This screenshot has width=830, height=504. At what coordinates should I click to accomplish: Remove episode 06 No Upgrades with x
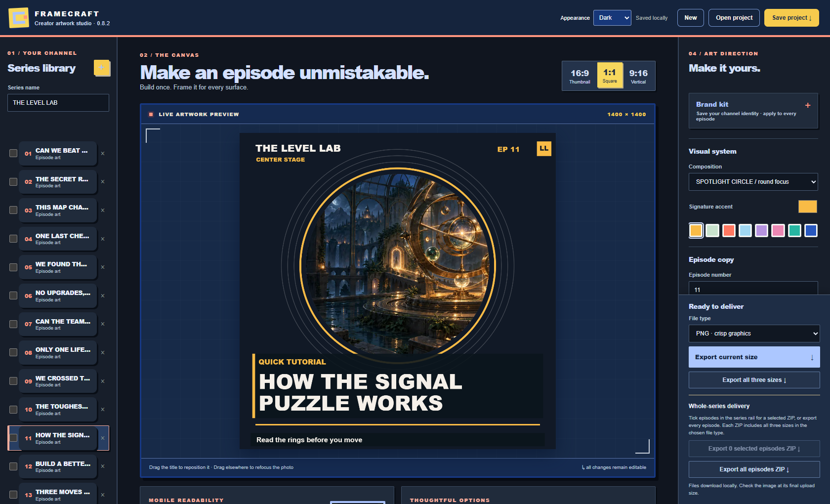point(103,296)
